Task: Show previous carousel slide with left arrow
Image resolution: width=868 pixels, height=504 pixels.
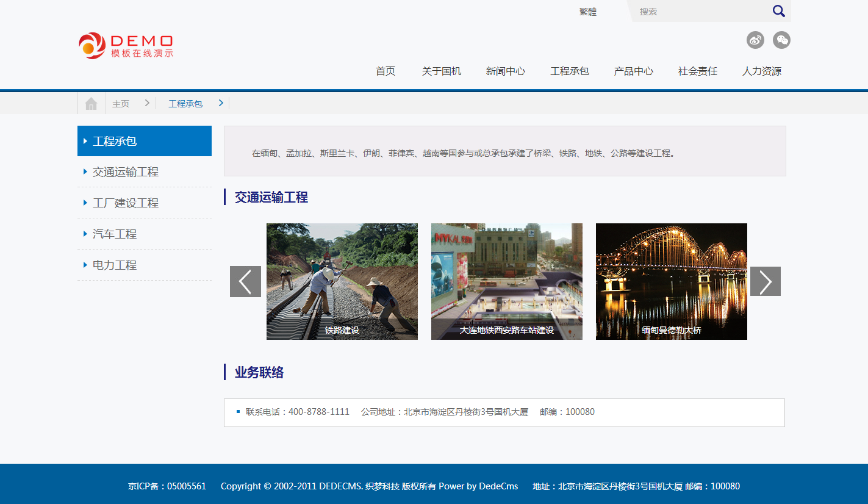Action: point(245,281)
